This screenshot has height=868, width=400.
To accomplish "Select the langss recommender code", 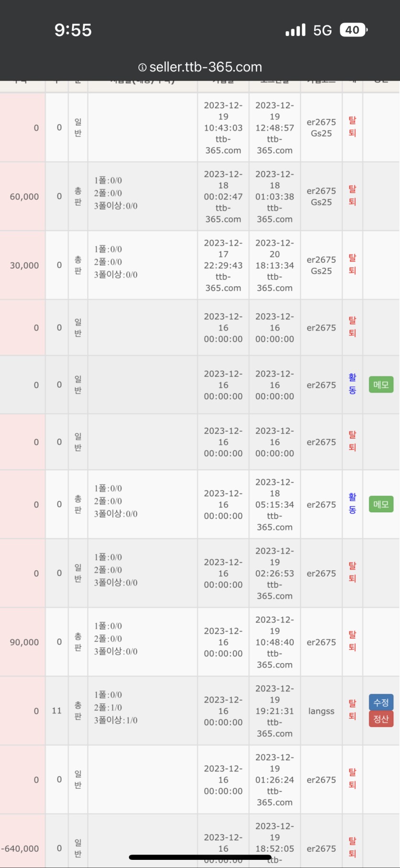I will pyautogui.click(x=321, y=711).
